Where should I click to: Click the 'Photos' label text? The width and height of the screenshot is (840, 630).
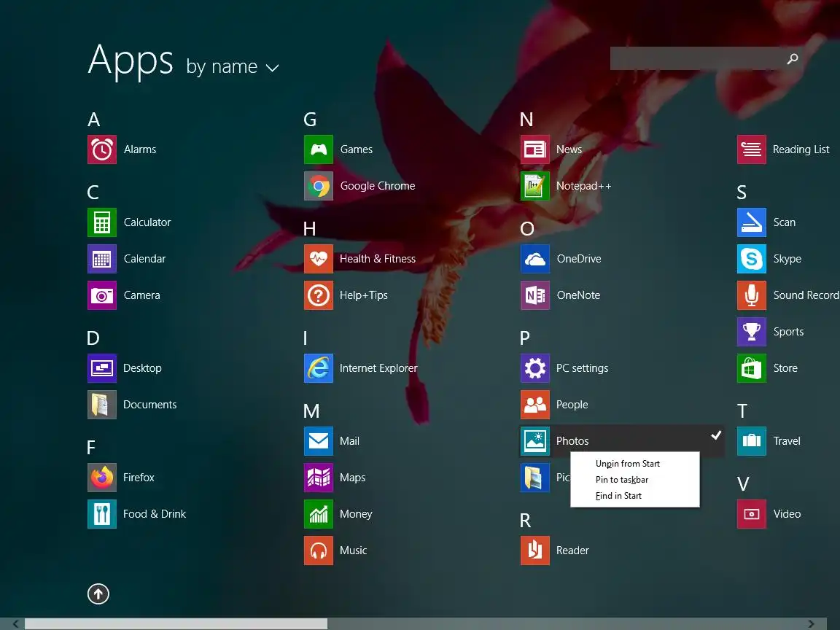(572, 441)
